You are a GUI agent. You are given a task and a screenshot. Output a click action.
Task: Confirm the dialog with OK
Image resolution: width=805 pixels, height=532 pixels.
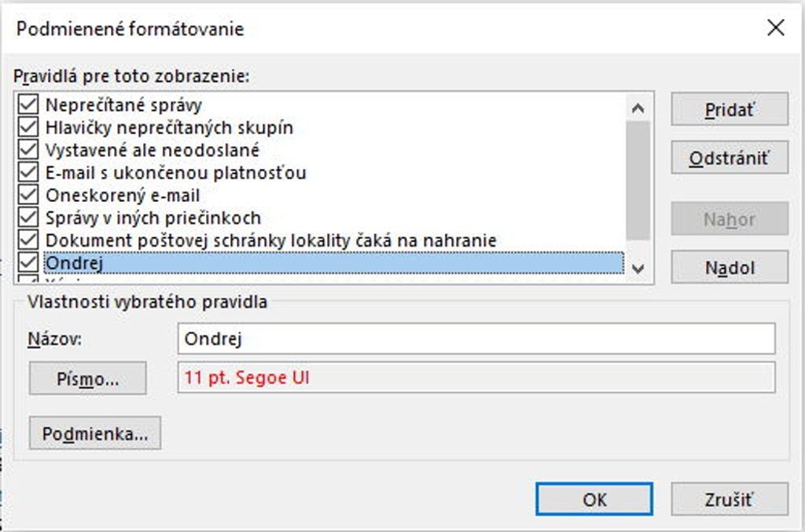click(594, 499)
